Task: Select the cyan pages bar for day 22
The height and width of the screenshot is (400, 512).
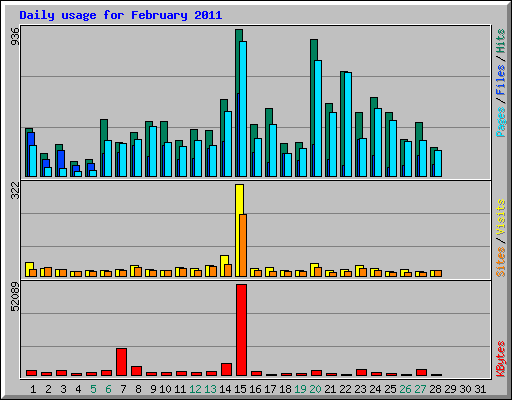Action: 348,124
